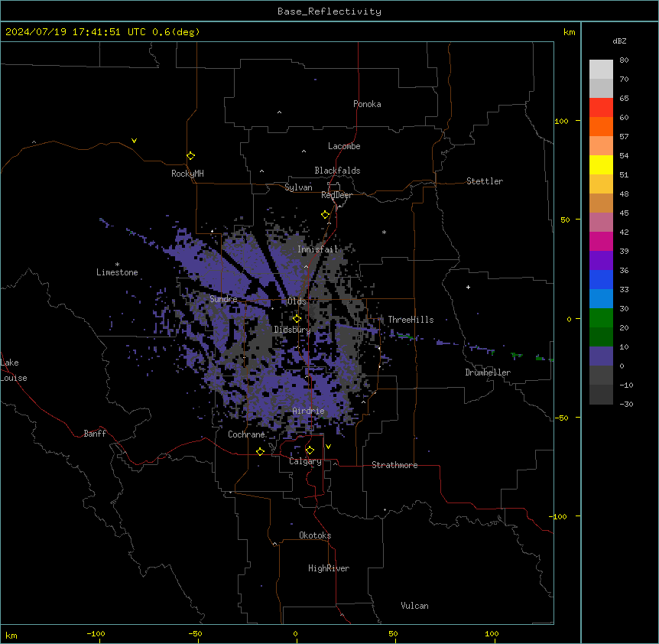Click the yellow marker above Calgary label
659x644 pixels.
[x=310, y=450]
